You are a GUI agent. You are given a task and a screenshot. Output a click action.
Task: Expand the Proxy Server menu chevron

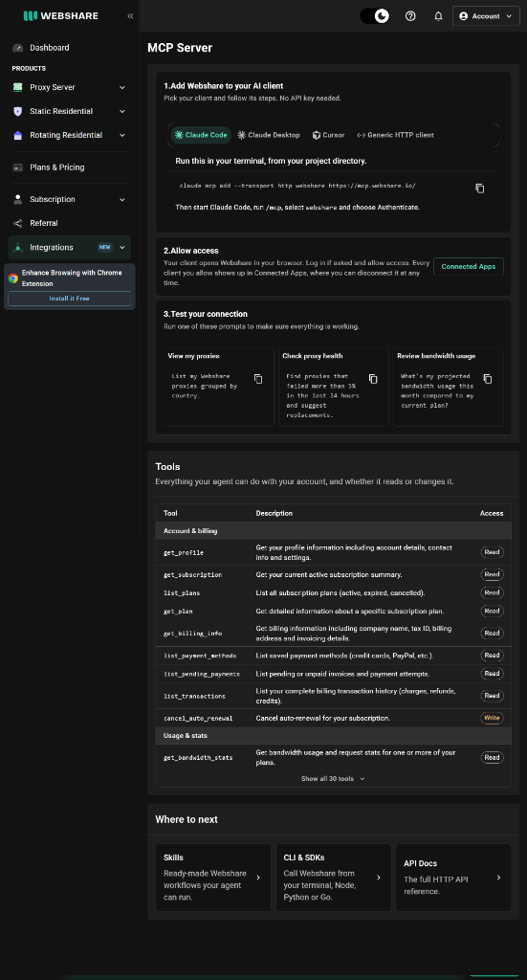pos(121,87)
